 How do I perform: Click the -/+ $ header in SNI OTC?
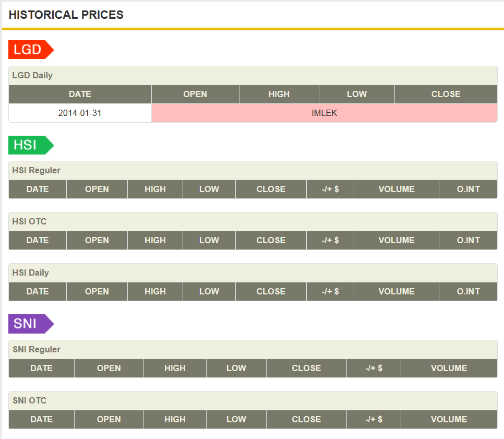click(374, 419)
